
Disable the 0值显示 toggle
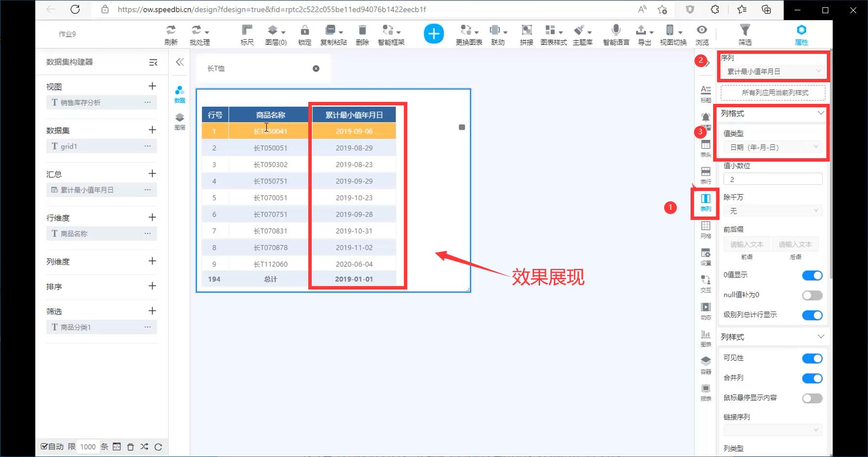[812, 276]
